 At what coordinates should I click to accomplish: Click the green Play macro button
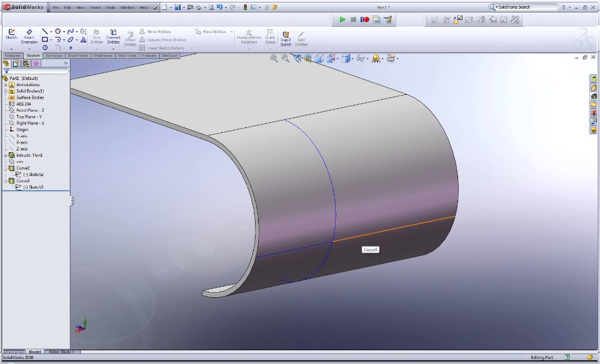342,19
